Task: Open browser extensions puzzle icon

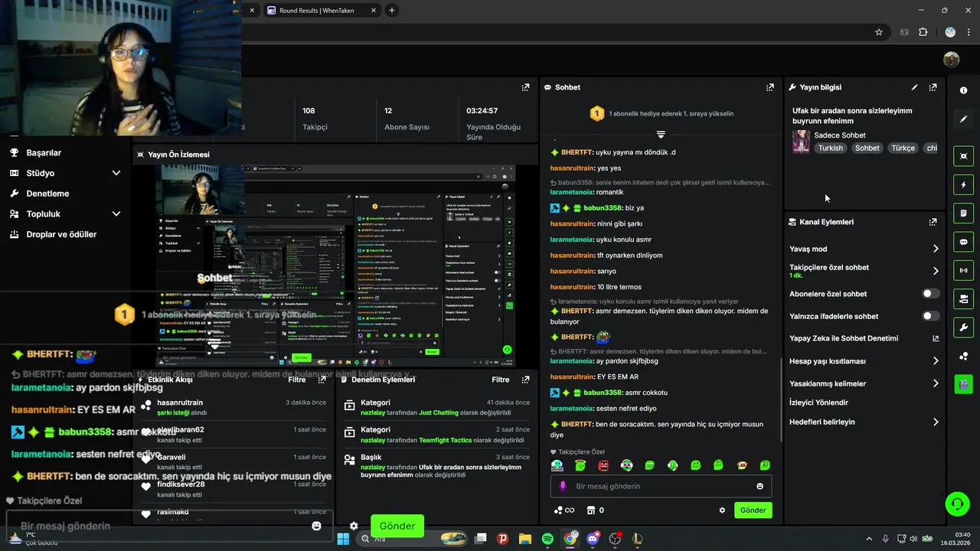Action: click(x=923, y=32)
